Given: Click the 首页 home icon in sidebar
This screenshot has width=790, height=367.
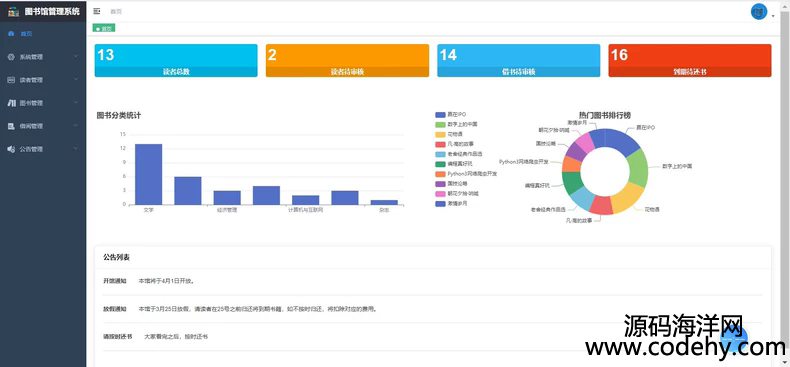Looking at the screenshot, I should click(11, 34).
